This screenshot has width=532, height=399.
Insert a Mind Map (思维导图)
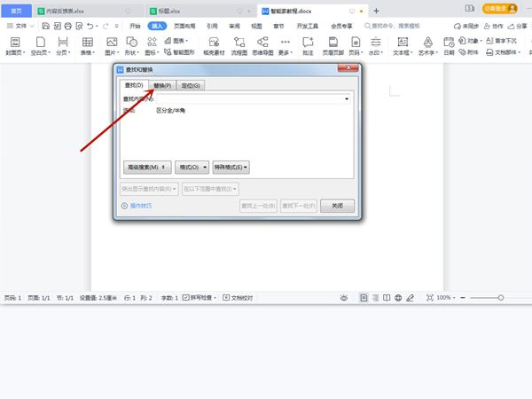click(x=262, y=46)
